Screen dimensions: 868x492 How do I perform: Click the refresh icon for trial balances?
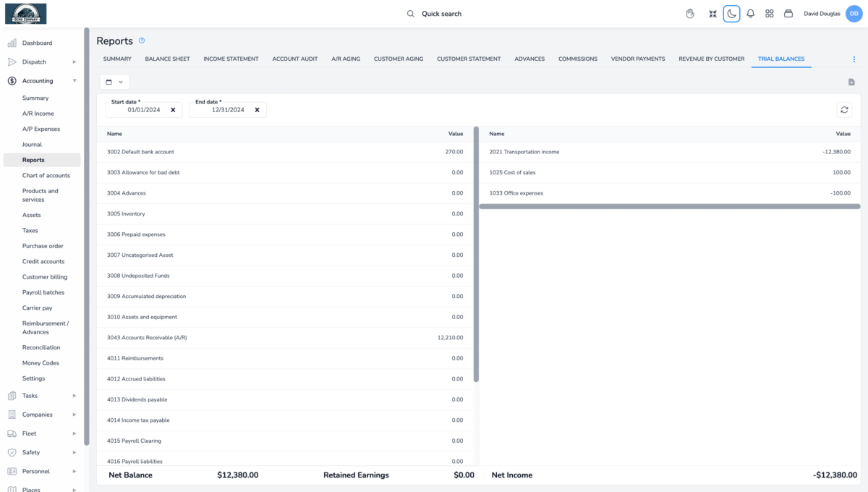[x=844, y=110]
